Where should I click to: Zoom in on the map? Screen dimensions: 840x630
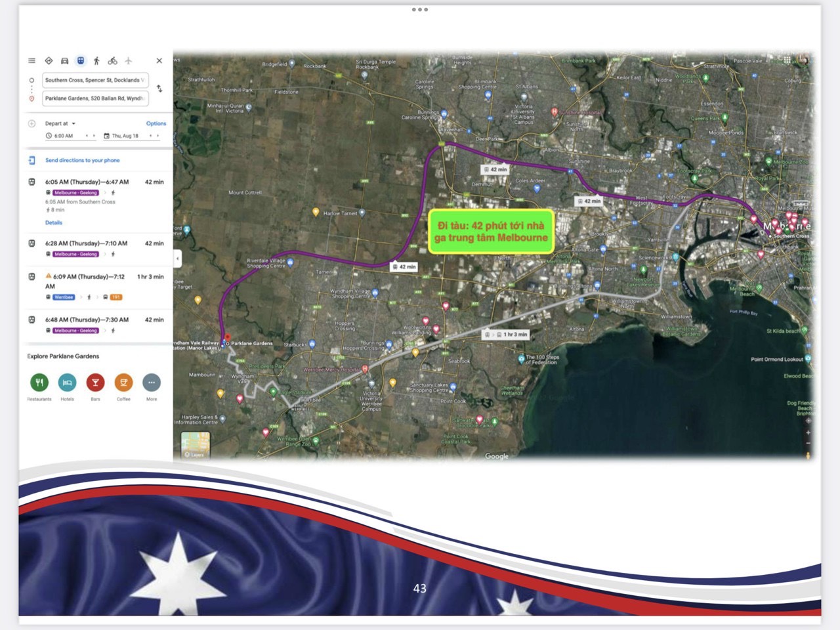(808, 432)
